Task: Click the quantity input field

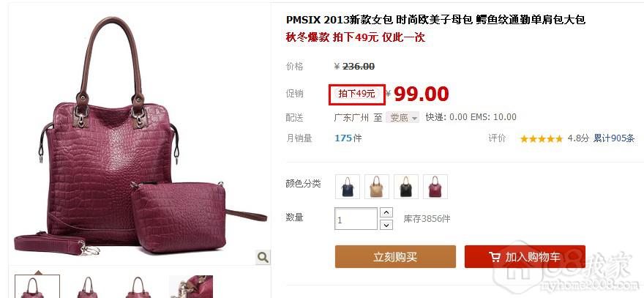Action: coord(356,219)
